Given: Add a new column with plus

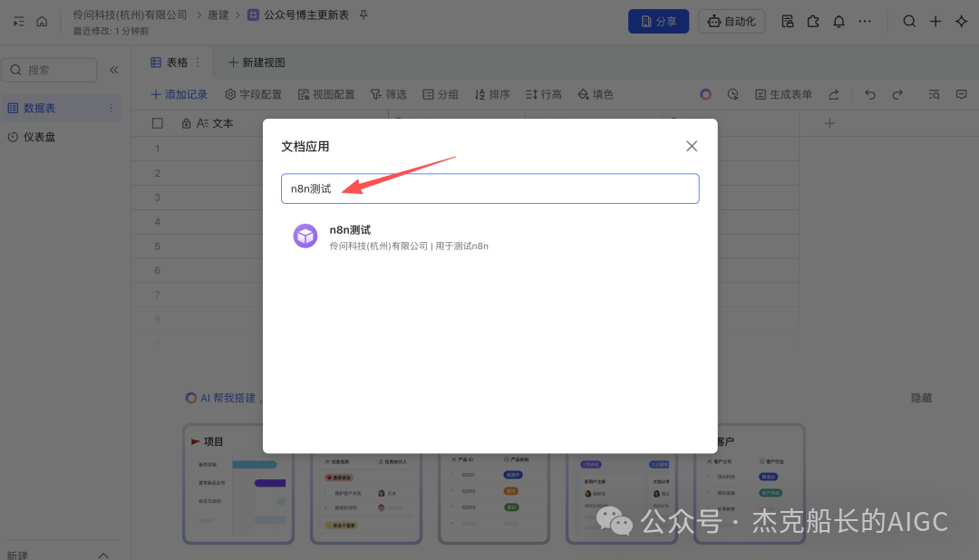Looking at the screenshot, I should [x=829, y=123].
